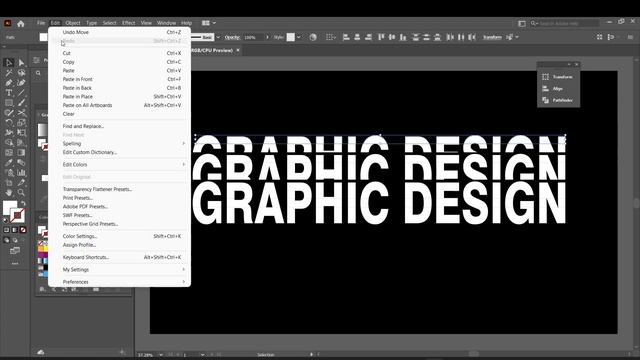Select the Hand tool
Viewport: 640px width, 360px height.
(9, 192)
